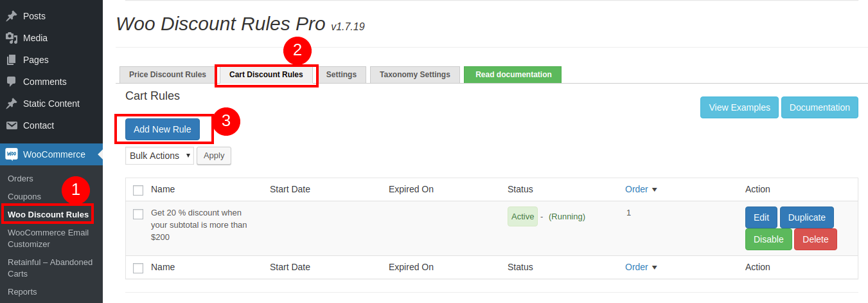Sort by the Order column header arrow
The image size is (868, 303).
(654, 190)
